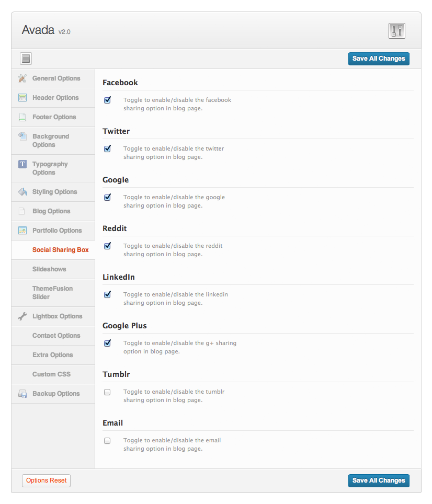432x504 pixels.
Task: Uncheck the Google Plus sharing checkbox
Action: [107, 343]
